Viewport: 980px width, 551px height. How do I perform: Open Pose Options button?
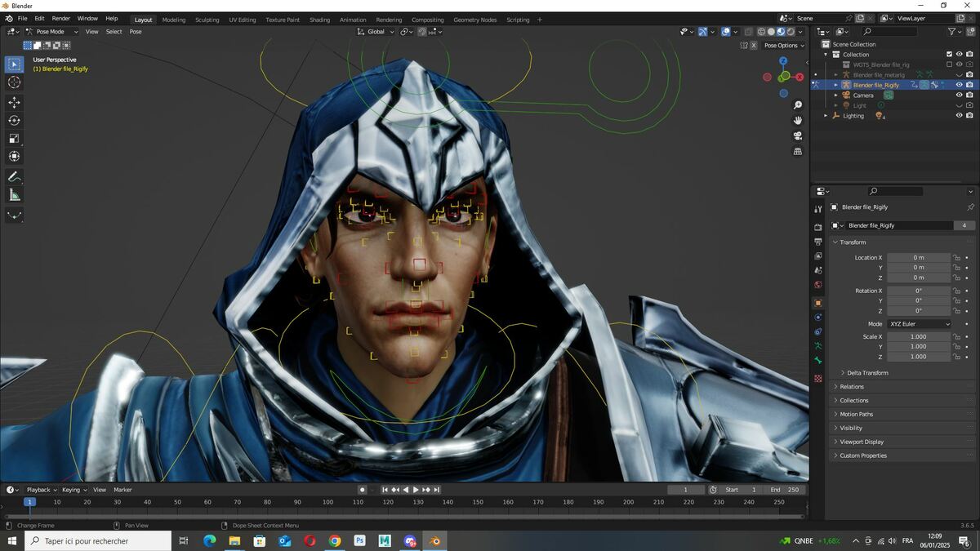(784, 46)
